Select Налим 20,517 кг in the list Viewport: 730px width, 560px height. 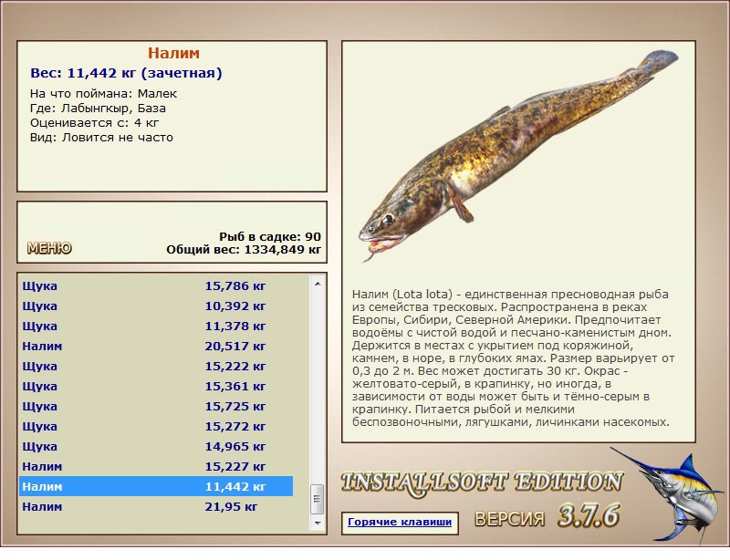pos(155,346)
